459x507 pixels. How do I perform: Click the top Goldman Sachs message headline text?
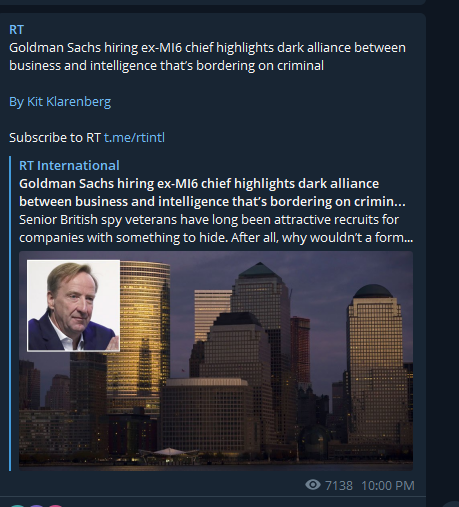point(207,57)
